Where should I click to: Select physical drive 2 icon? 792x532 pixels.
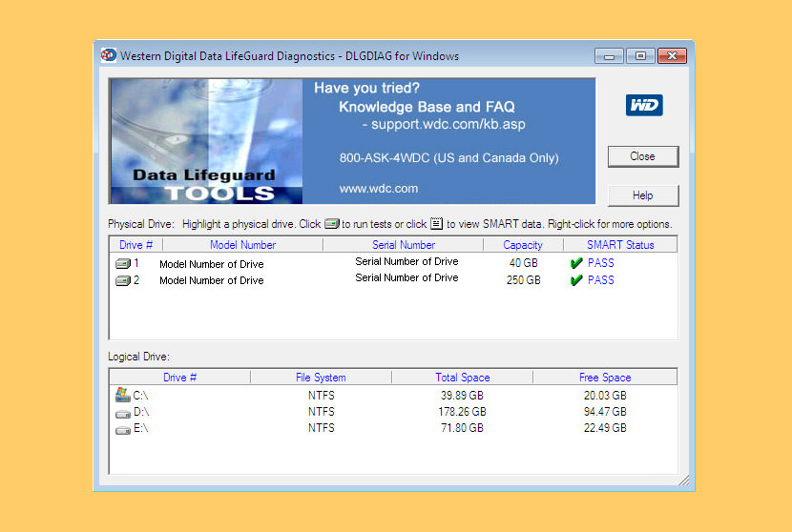[123, 280]
